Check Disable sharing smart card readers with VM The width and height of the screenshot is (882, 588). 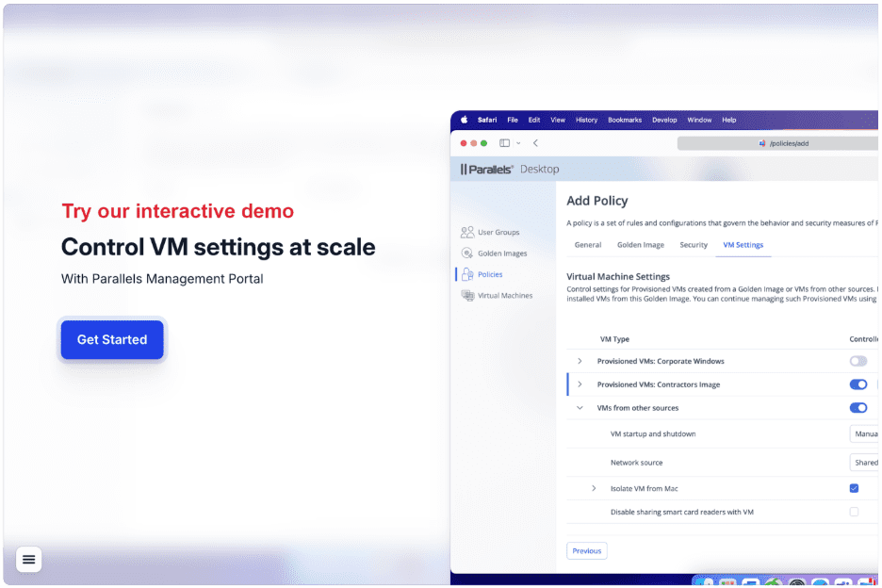[853, 512]
